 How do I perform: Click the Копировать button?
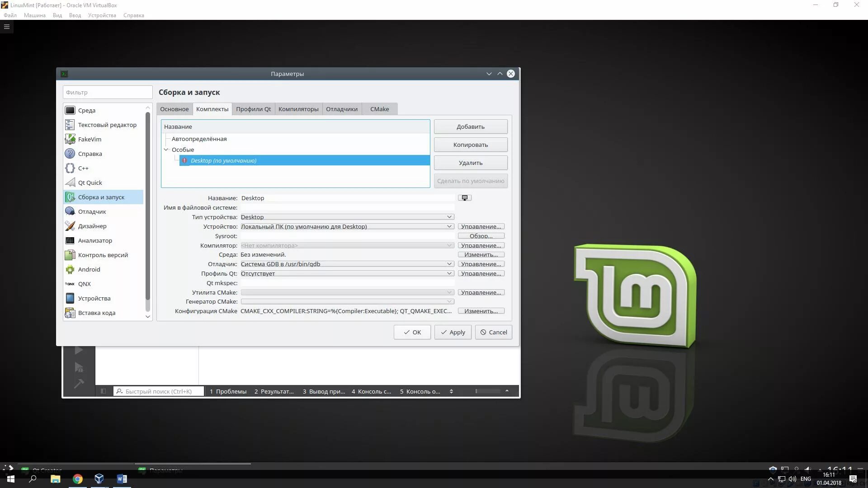point(471,145)
